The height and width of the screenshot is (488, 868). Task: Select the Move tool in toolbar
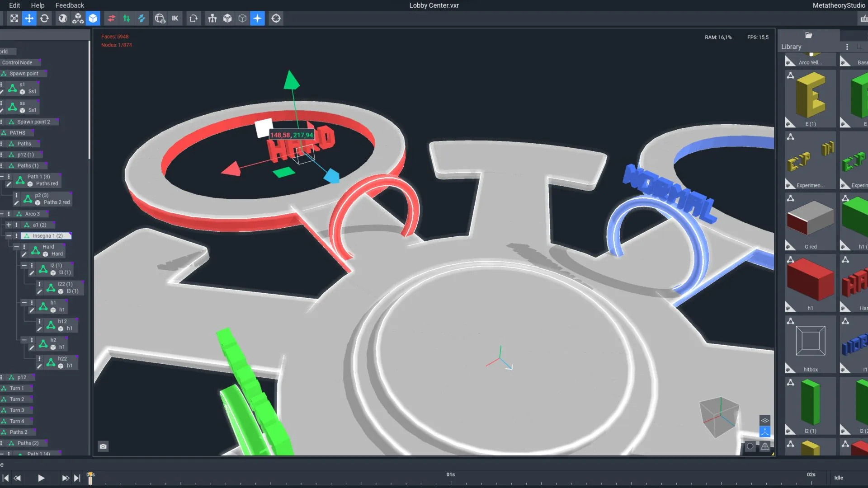[x=29, y=19]
